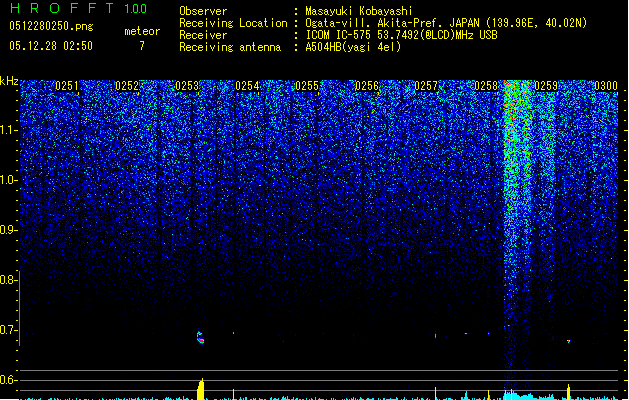Click the 0252 time marker
Viewport: 629px width, 400px height.
[127, 86]
